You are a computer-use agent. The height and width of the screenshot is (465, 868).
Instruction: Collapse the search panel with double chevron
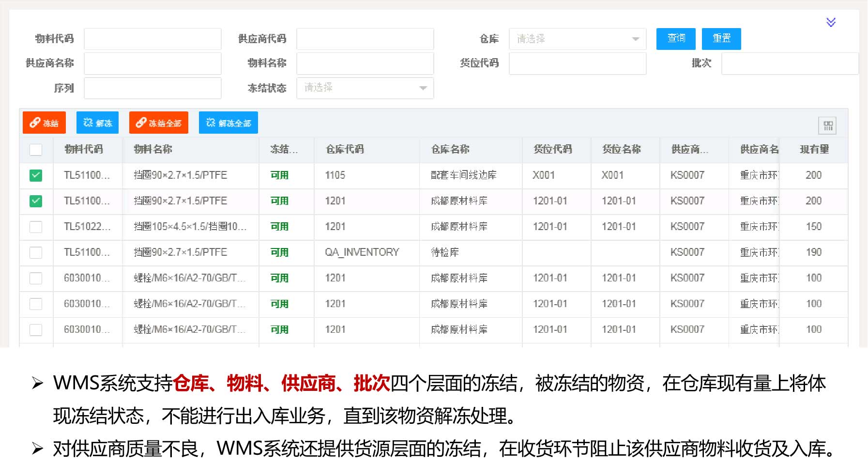[831, 22]
